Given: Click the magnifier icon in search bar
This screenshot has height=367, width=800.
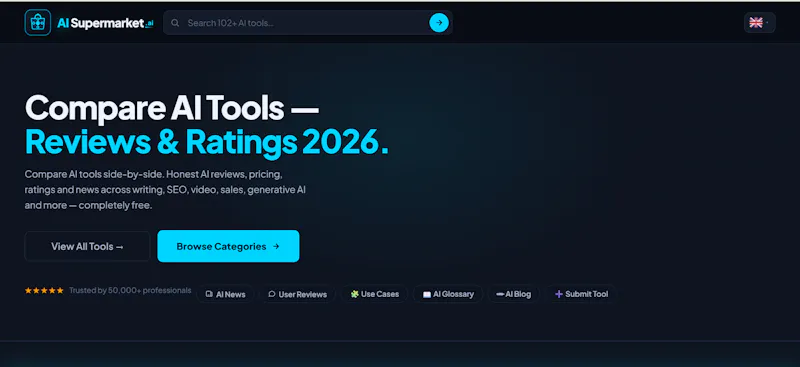Looking at the screenshot, I should [x=175, y=23].
